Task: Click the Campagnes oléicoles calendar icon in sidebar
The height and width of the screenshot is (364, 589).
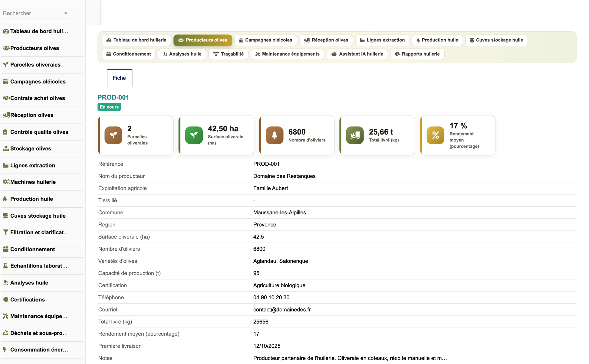Action: pyautogui.click(x=5, y=82)
